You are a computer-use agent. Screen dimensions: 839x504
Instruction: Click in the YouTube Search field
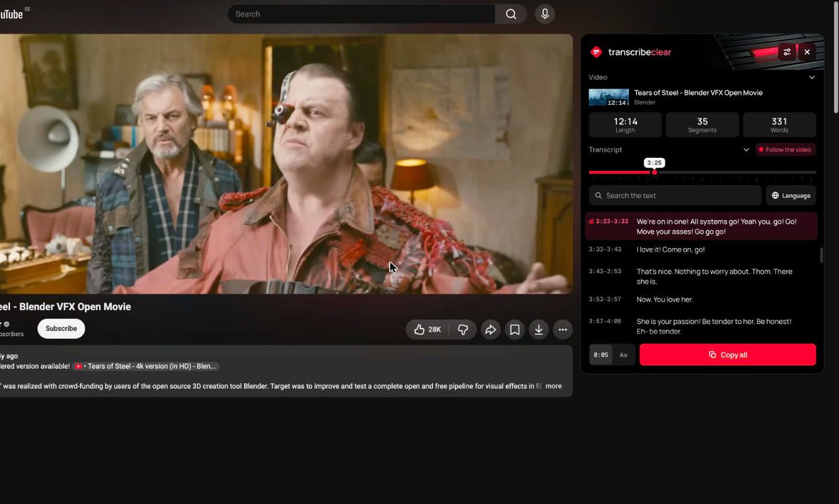(361, 14)
